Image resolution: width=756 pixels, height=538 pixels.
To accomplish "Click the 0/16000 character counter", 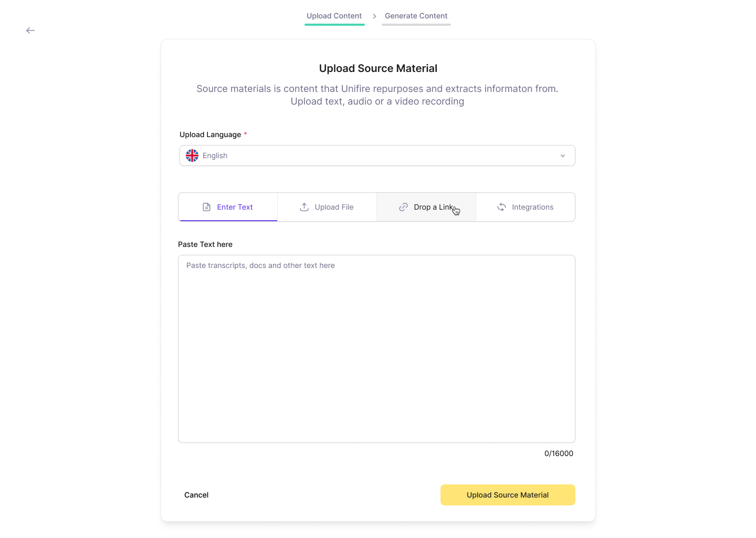I will [559, 453].
